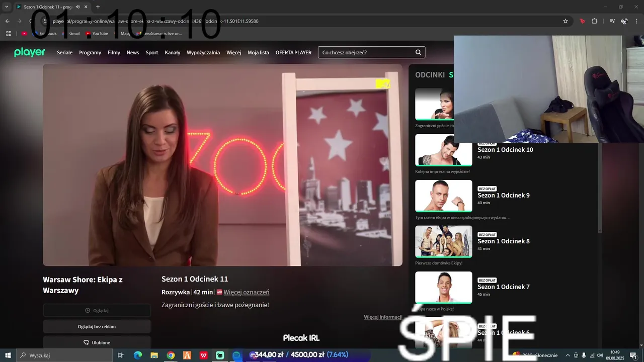Select the Sezon 1 Odcinek 9 title

504,196
